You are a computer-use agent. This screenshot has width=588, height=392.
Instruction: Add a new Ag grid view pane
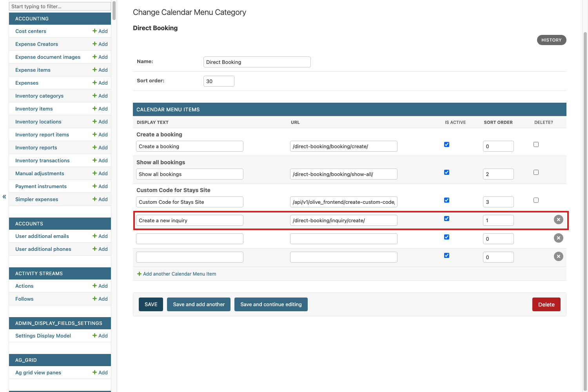click(x=100, y=372)
